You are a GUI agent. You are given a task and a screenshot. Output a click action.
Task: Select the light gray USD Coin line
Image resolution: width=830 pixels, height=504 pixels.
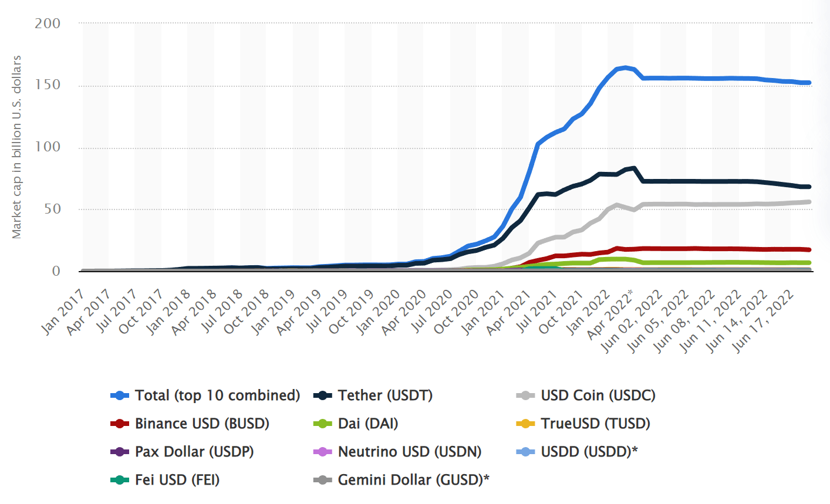[x=704, y=204]
